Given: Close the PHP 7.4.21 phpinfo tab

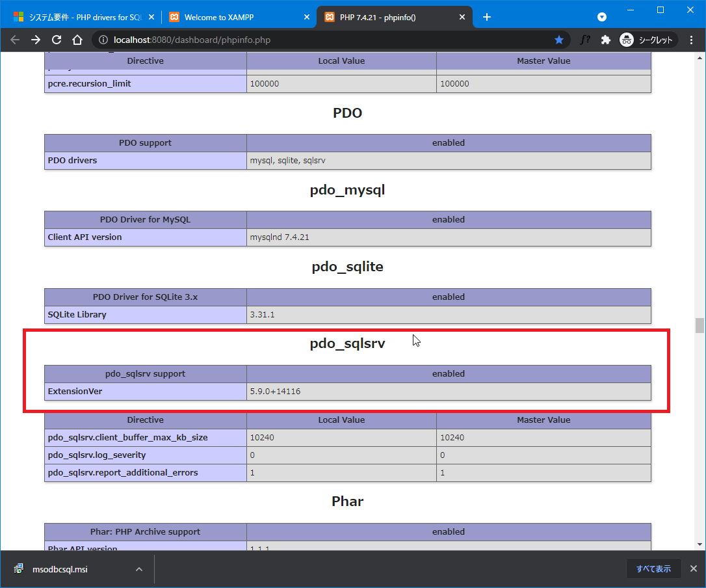Looking at the screenshot, I should (x=462, y=17).
